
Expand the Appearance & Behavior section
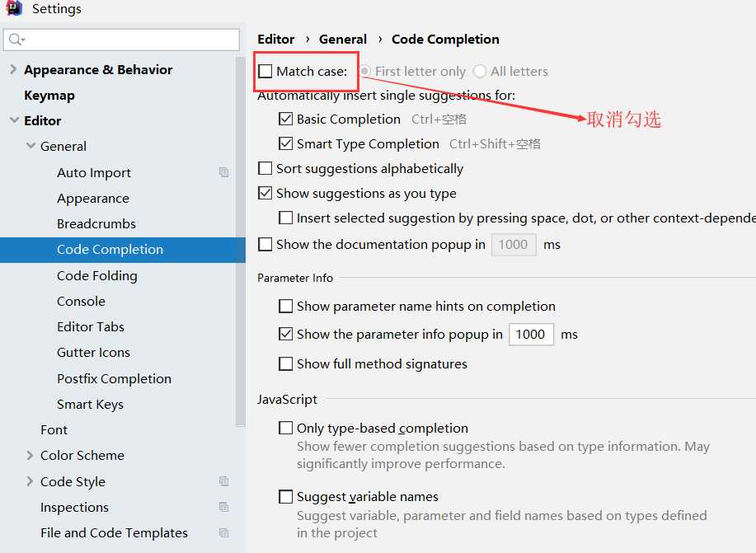coord(13,70)
